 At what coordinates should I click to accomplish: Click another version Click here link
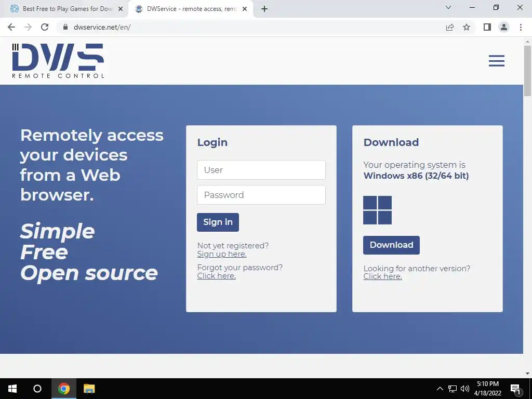pos(383,276)
